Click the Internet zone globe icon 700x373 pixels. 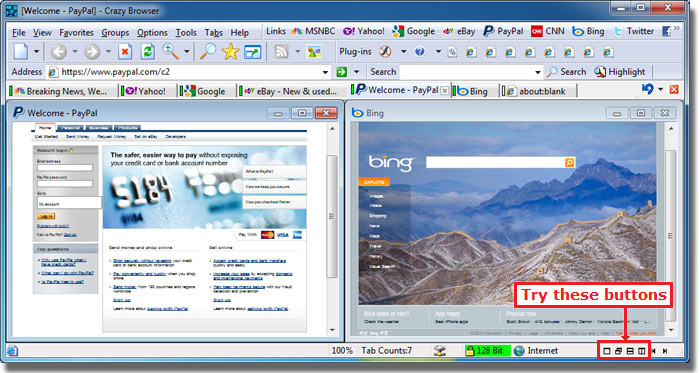pos(519,351)
